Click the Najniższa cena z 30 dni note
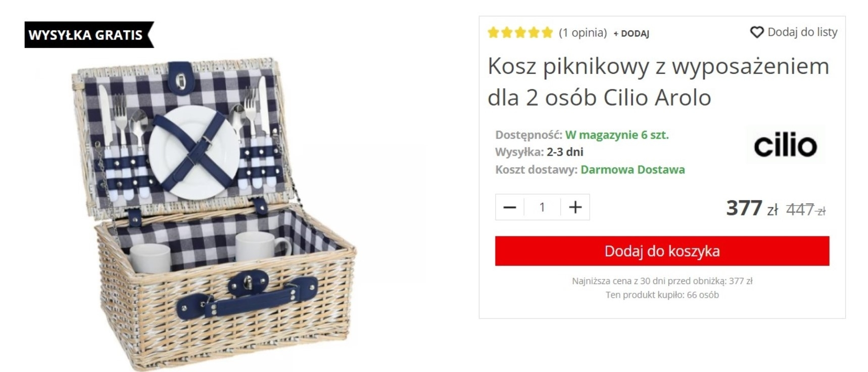 pyautogui.click(x=662, y=281)
